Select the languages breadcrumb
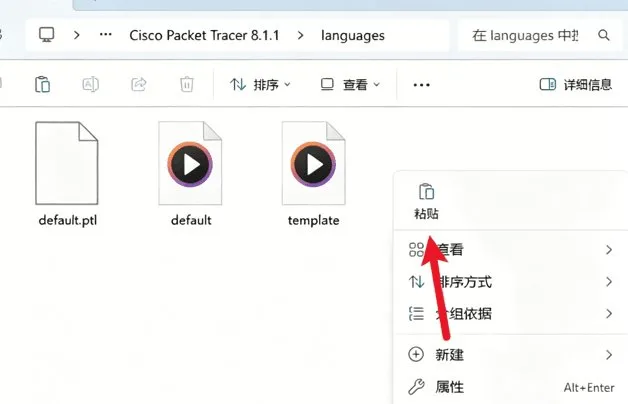 tap(352, 36)
